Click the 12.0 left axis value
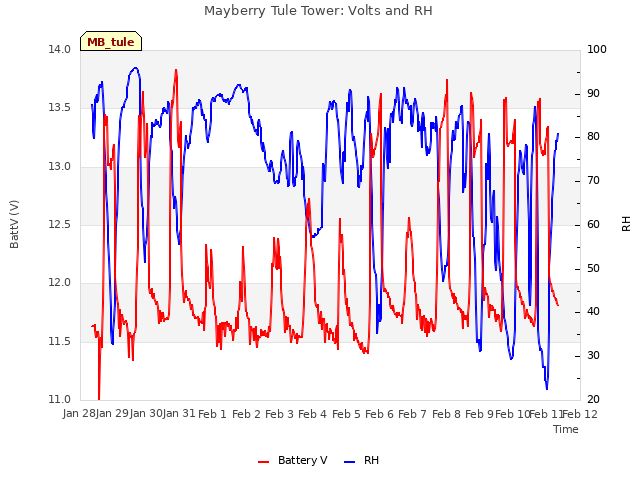Screen dimensions: 640x480 click(60, 283)
